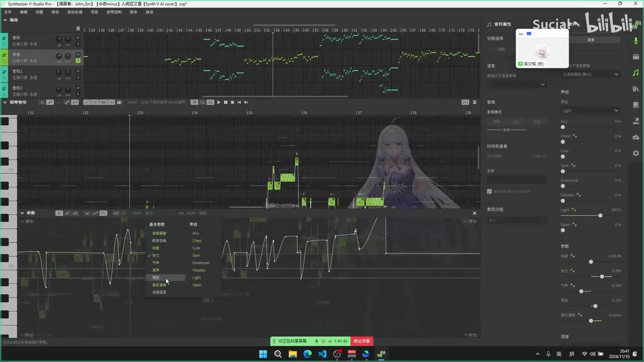Close the parameters panel
This screenshot has height=362, width=644.
point(474,213)
